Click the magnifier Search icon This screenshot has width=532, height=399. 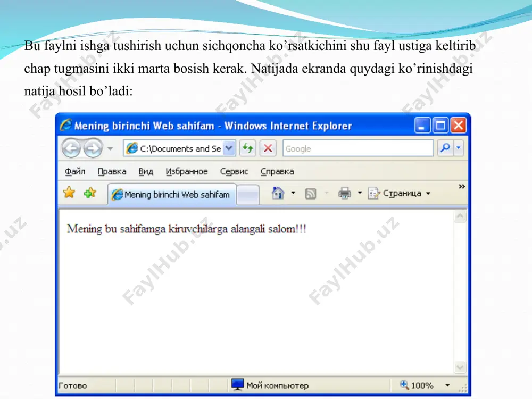coord(445,148)
